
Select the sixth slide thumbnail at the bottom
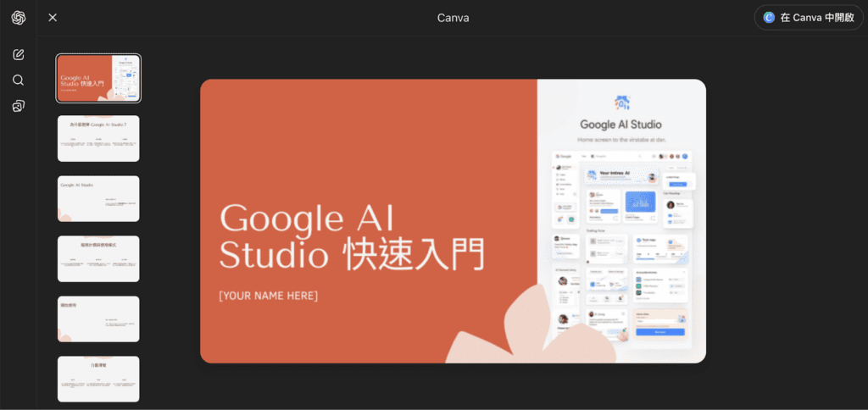pyautogui.click(x=98, y=379)
